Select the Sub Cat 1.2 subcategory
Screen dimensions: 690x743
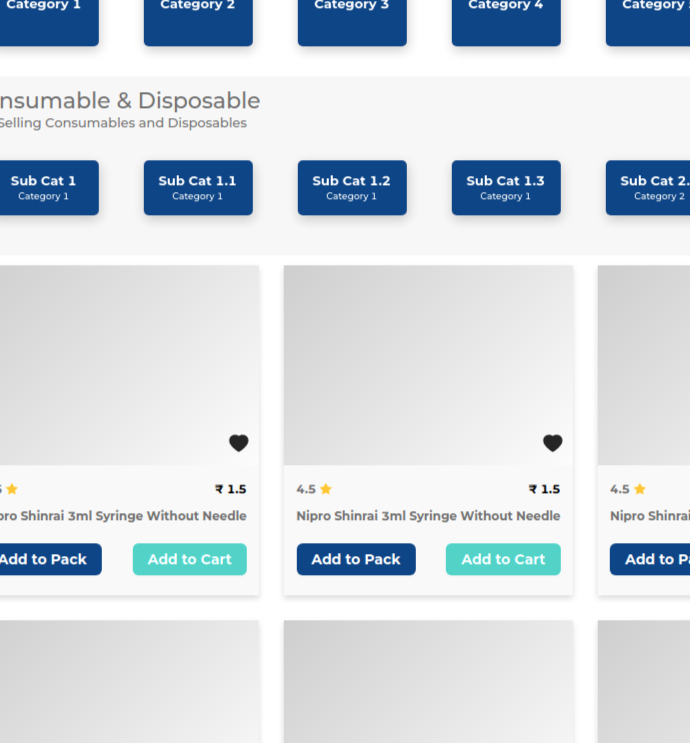(352, 187)
